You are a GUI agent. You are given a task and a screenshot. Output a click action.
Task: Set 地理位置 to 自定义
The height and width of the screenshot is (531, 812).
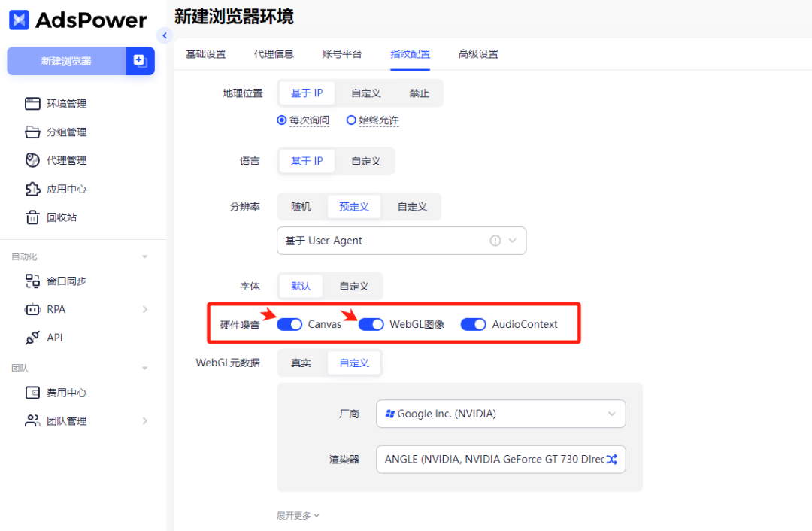tap(366, 93)
